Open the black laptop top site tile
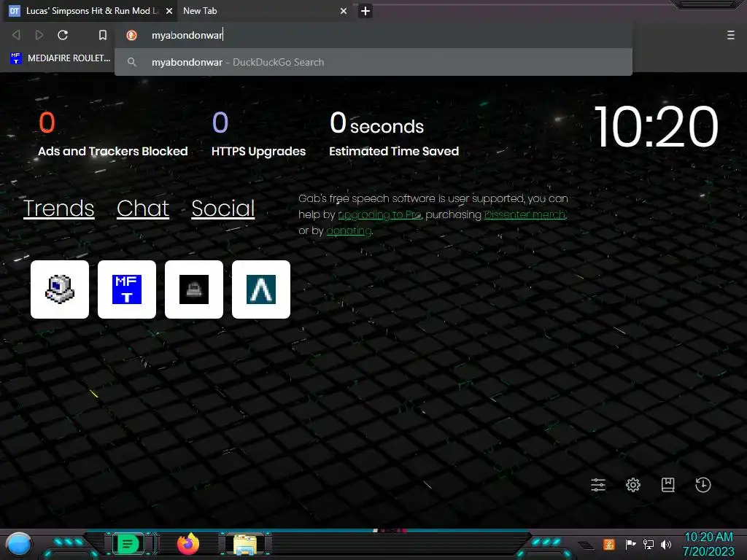This screenshot has width=747, height=560. point(194,289)
